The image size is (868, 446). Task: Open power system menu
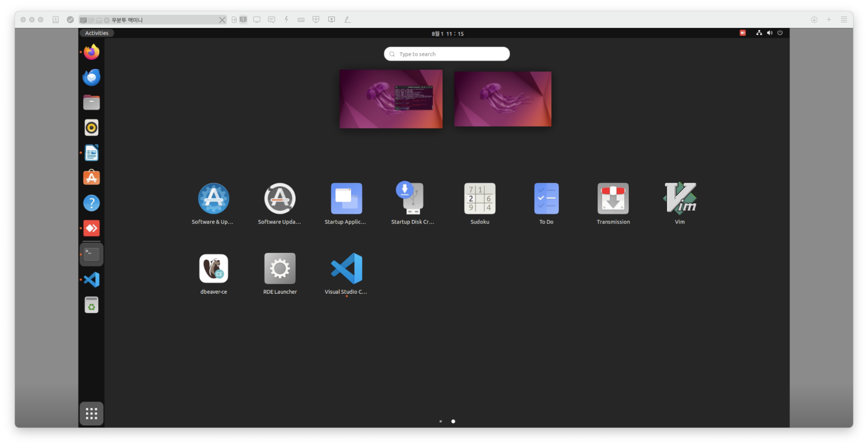point(780,33)
